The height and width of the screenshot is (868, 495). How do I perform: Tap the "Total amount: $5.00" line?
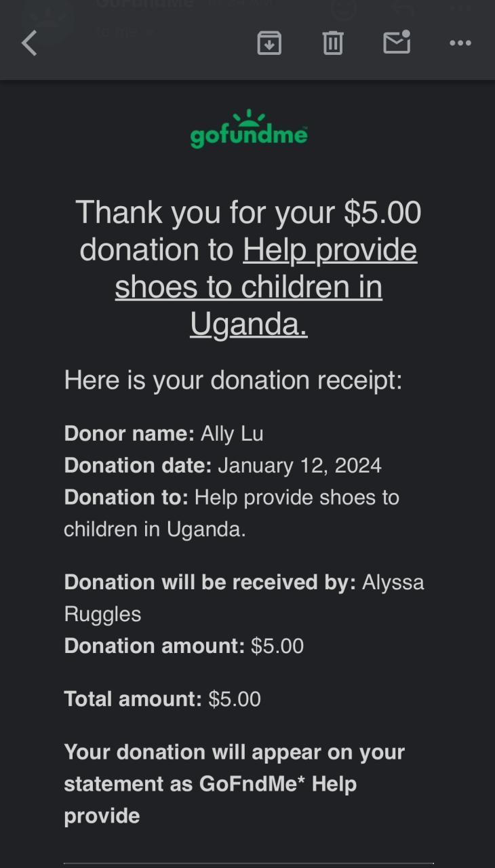click(162, 699)
